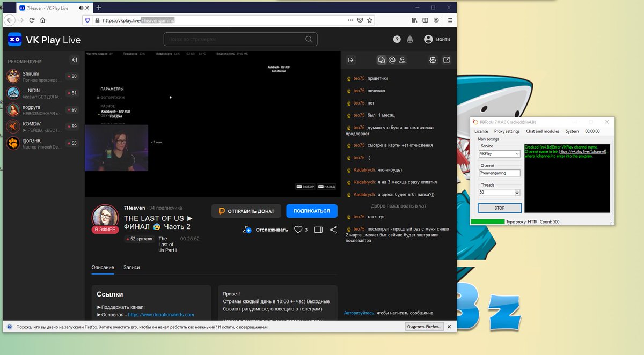Open KOMDiV recommended channel
This screenshot has height=355, width=644.
click(42, 127)
